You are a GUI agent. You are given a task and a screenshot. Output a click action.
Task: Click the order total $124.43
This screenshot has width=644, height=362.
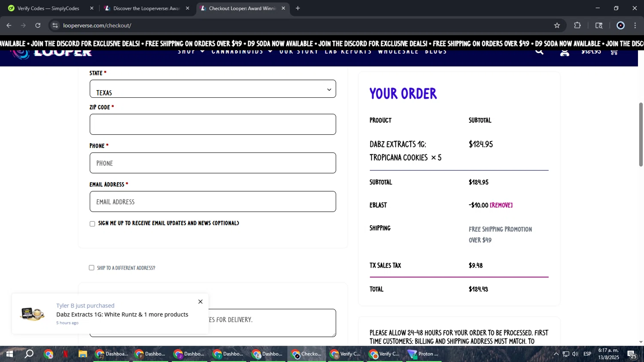(x=478, y=289)
